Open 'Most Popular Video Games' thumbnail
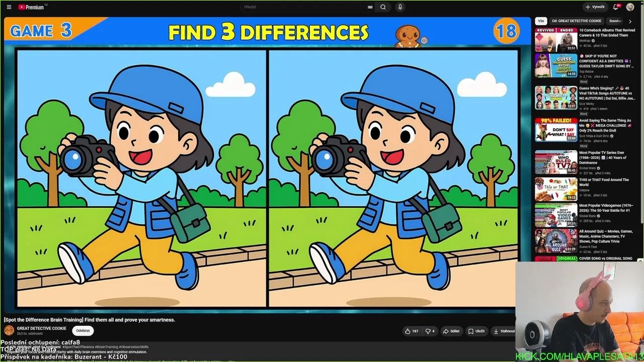Image resolution: width=644 pixels, height=362 pixels. [556, 215]
